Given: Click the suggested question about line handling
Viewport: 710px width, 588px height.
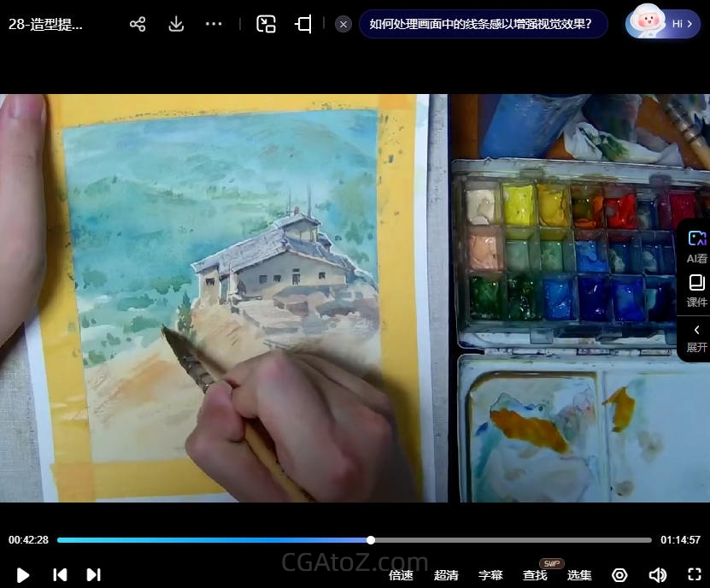Looking at the screenshot, I should coord(480,24).
